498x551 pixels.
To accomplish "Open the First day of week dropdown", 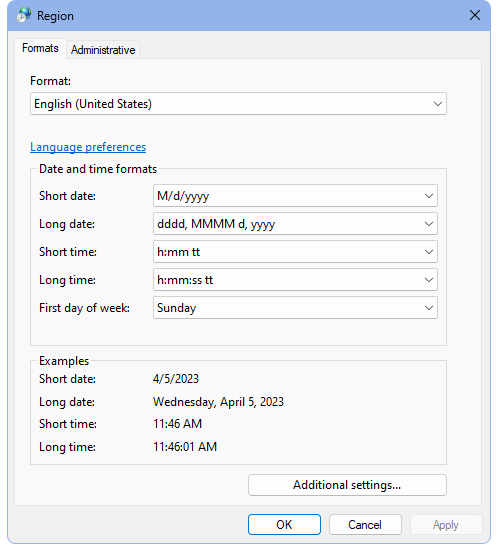I will pyautogui.click(x=295, y=308).
